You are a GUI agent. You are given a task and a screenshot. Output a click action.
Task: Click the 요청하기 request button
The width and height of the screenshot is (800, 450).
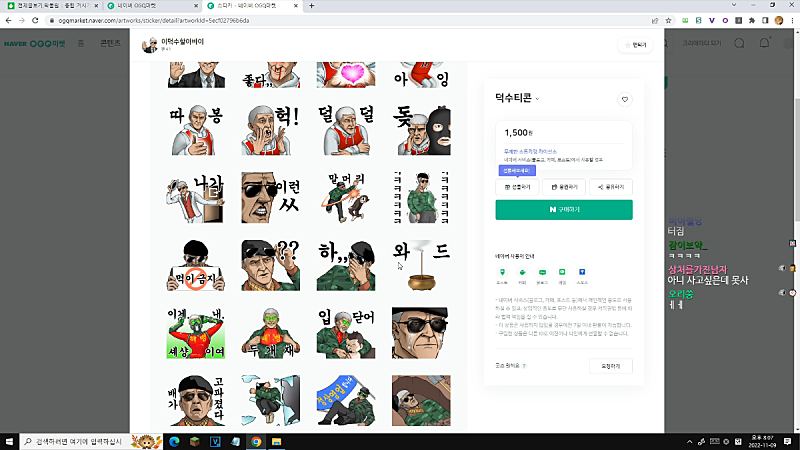point(610,366)
